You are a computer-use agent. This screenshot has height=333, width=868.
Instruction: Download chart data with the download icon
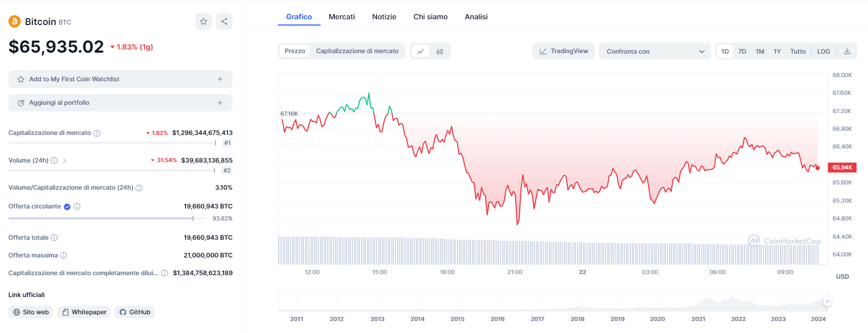point(847,51)
